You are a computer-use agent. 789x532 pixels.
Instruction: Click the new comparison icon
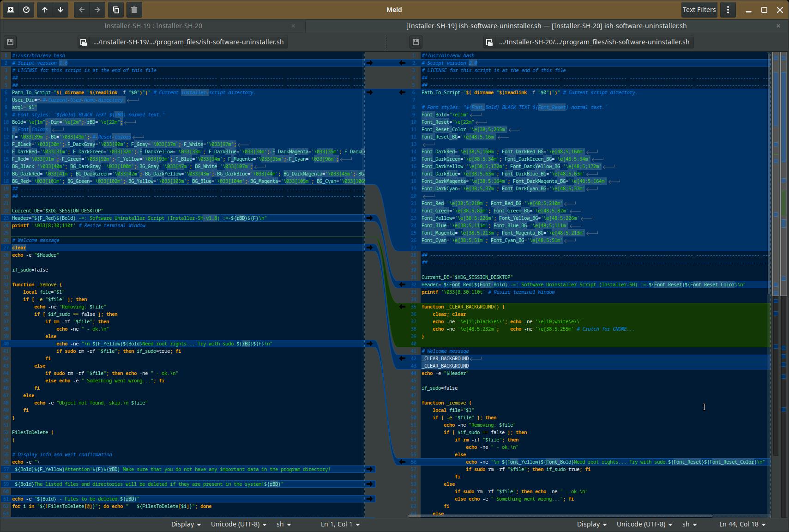click(11, 10)
